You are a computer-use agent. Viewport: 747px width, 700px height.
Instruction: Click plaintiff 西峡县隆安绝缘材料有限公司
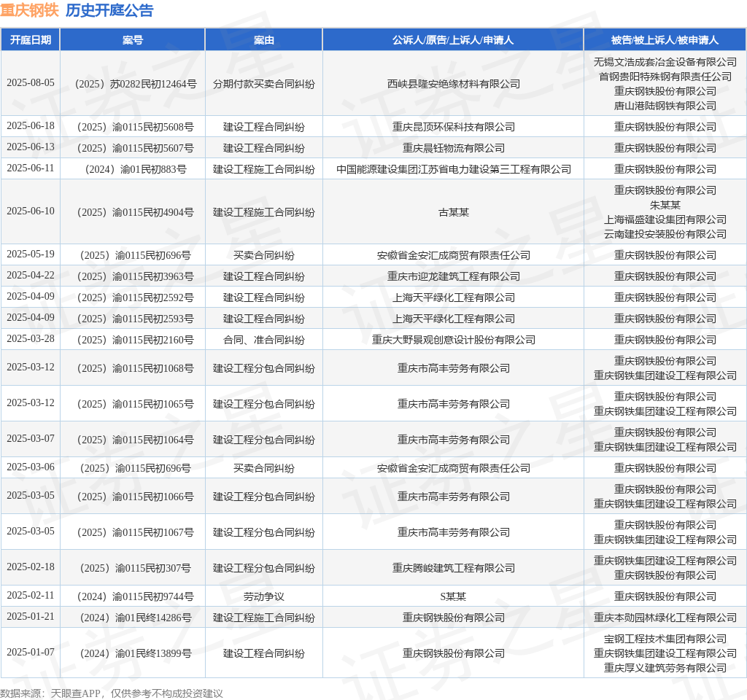tap(454, 84)
